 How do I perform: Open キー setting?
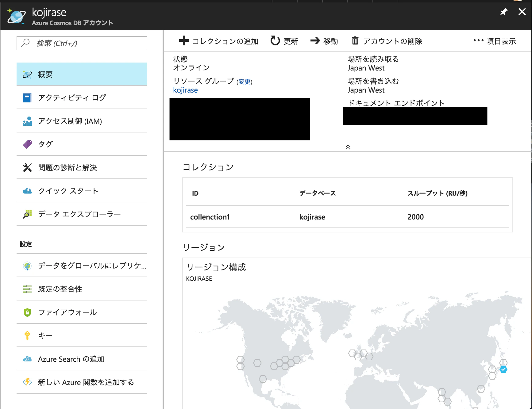point(82,335)
